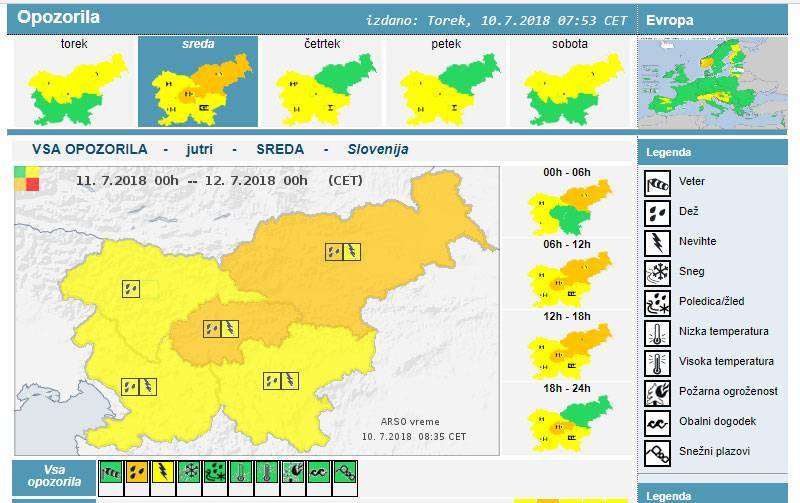Click the Visoka temperatura icon in Legenda
The height and width of the screenshot is (503, 800).
click(658, 362)
